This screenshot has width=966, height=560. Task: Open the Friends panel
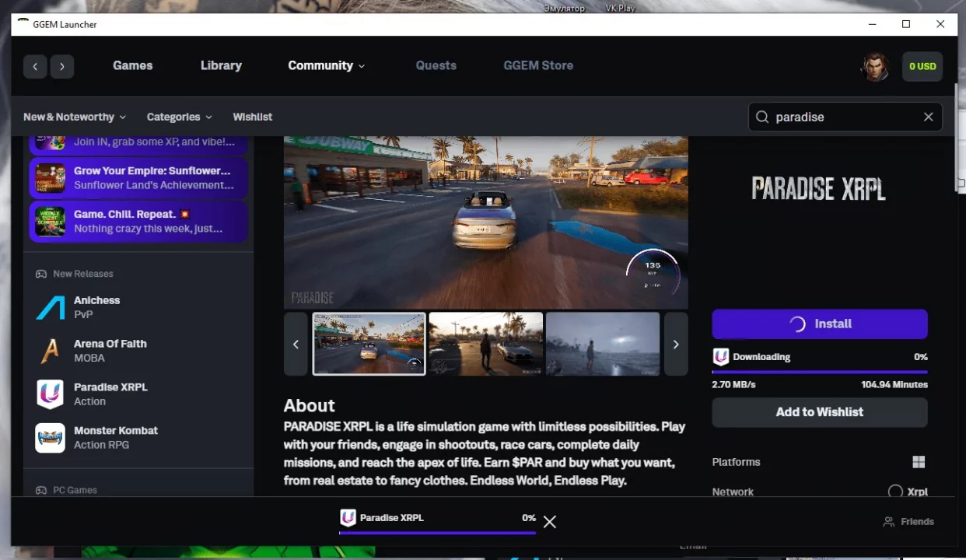pos(908,522)
